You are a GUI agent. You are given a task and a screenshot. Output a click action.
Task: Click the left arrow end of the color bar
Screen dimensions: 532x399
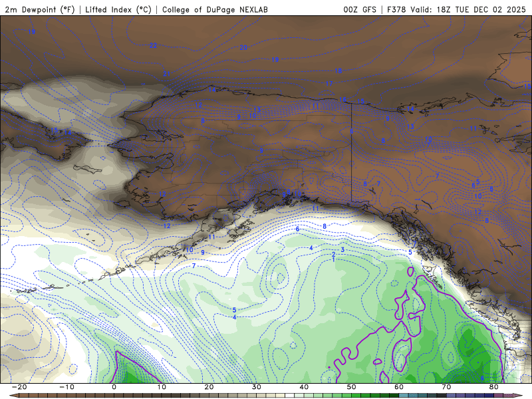[13, 396]
